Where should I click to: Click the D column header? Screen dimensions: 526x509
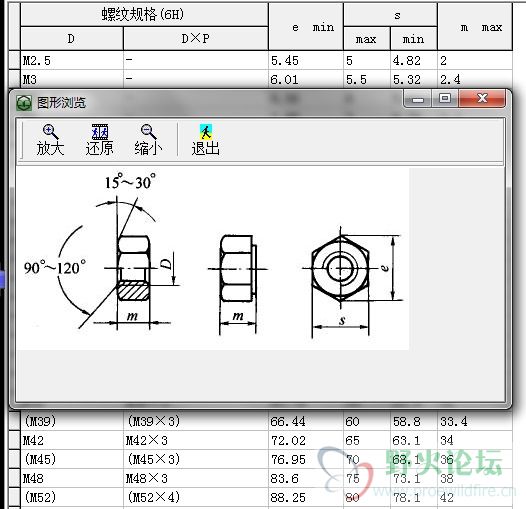tap(71, 39)
